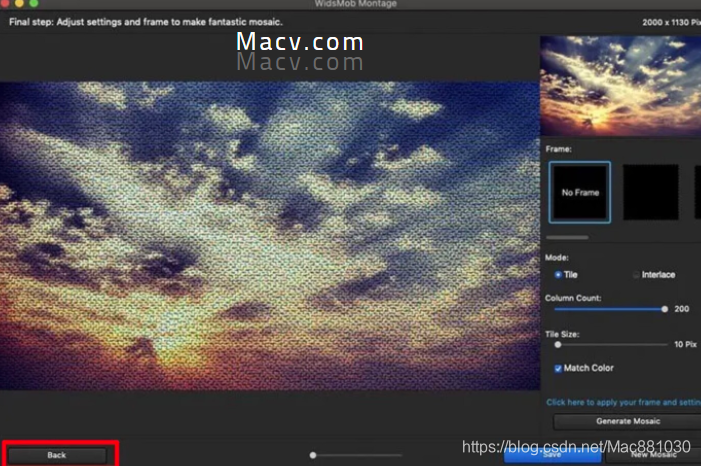This screenshot has height=466, width=701.
Task: Click the yellow minimize window button
Action: click(19, 2)
